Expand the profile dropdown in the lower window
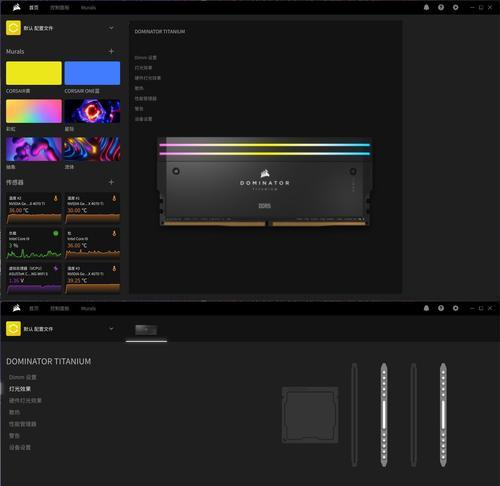The height and width of the screenshot is (486, 500). coord(111,329)
